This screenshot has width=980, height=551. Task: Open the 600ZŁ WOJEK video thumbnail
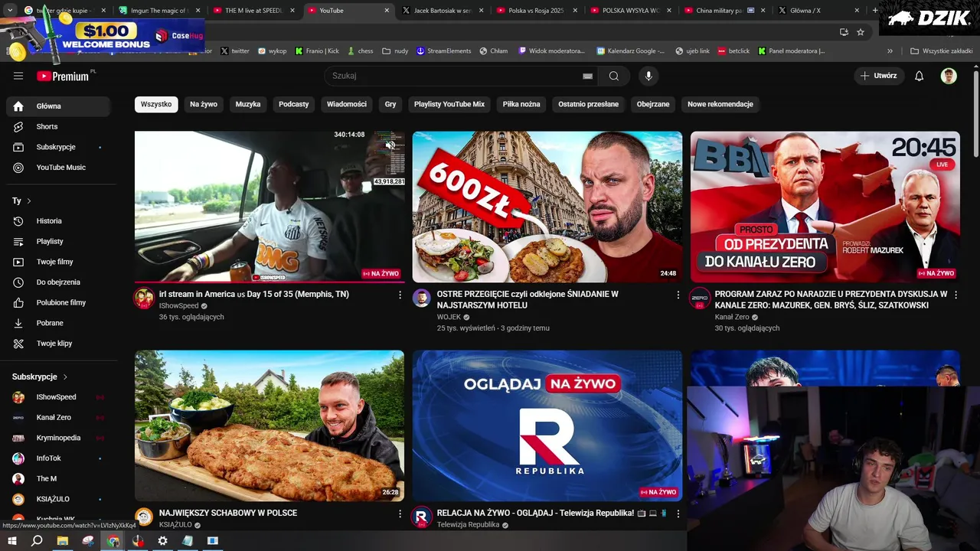[x=547, y=207]
